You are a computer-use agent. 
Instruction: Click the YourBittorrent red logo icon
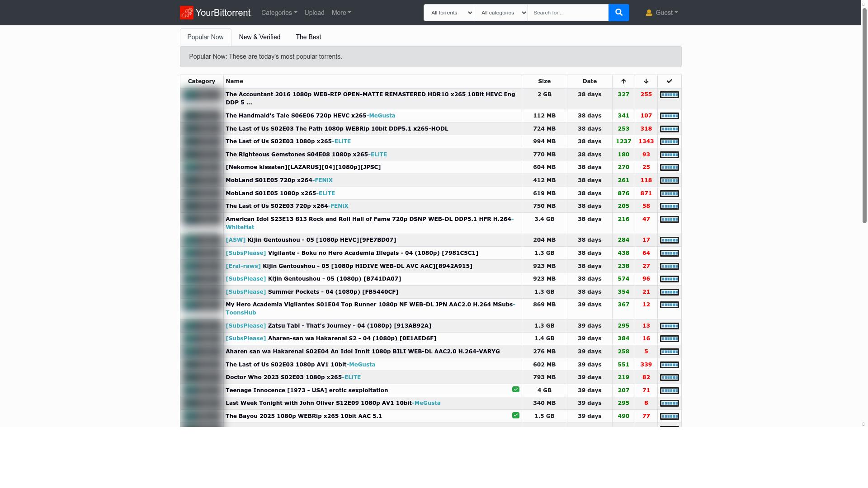pyautogui.click(x=187, y=12)
